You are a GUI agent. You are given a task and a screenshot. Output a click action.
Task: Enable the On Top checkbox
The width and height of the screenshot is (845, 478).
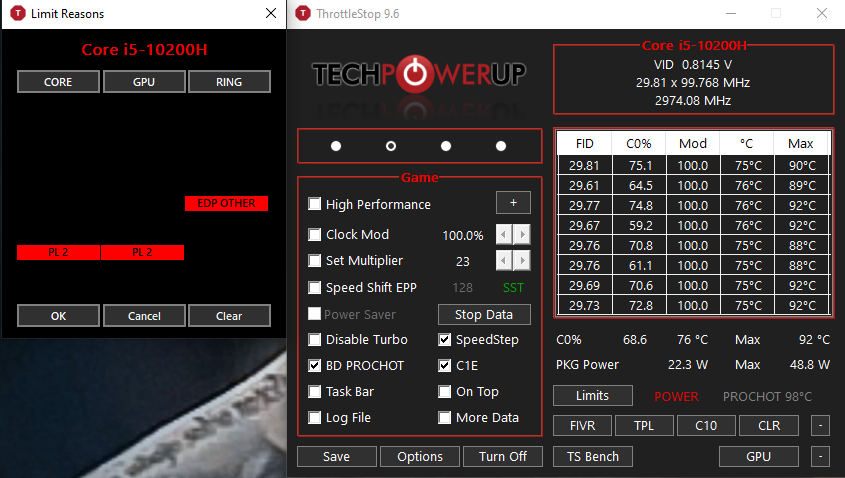tap(445, 391)
